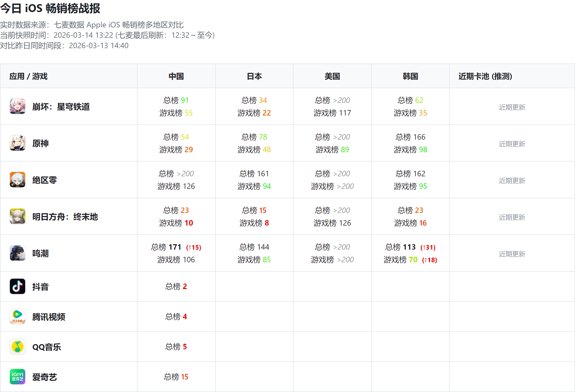
Task: Select 游戏榜 48 in the 原神 row
Action: click(254, 149)
